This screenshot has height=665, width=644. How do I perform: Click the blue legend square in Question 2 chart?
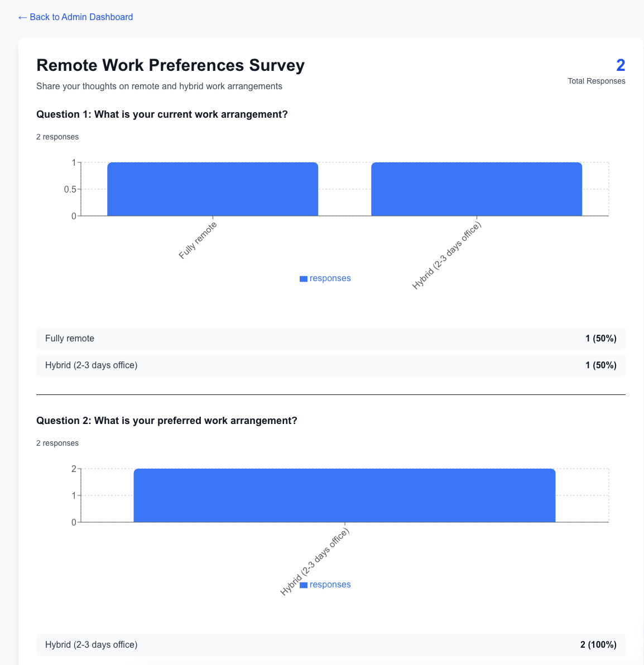click(x=304, y=585)
